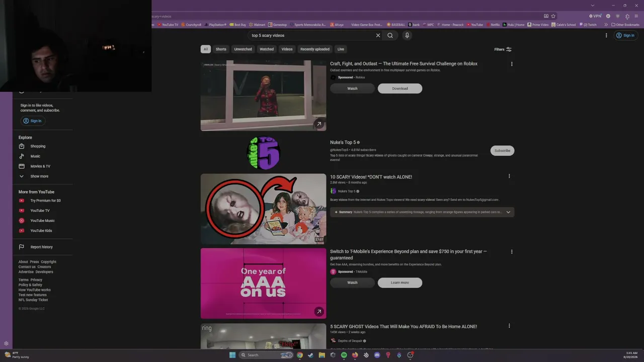
Task: Open Other Bookmarks folder
Action: coord(625,25)
